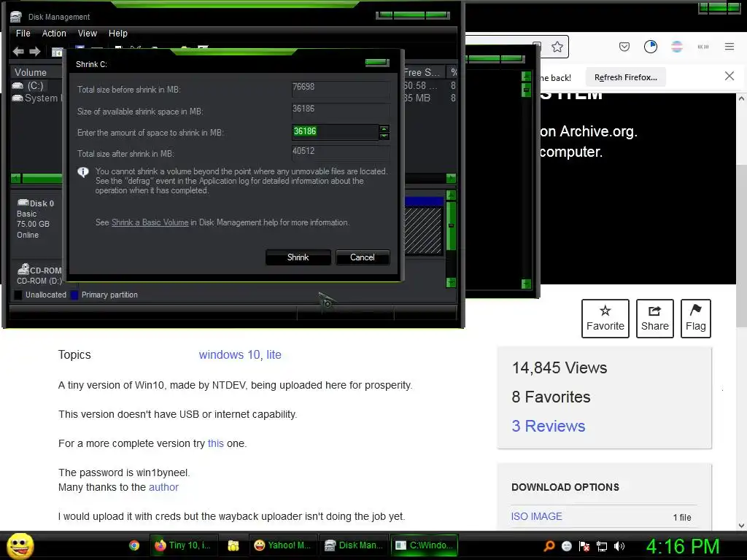Dismiss the Refresh Firefox notification bar
747x560 pixels.
729,76
